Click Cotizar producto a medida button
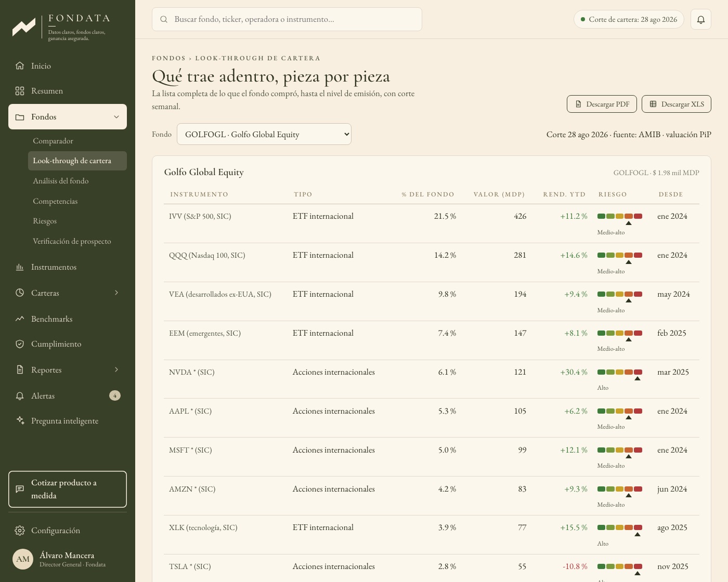 (x=68, y=489)
